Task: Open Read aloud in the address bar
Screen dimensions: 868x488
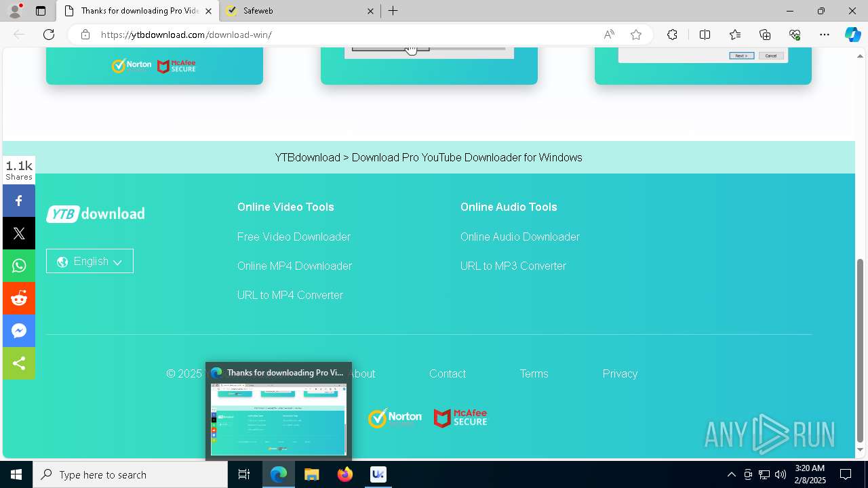Action: pyautogui.click(x=609, y=35)
